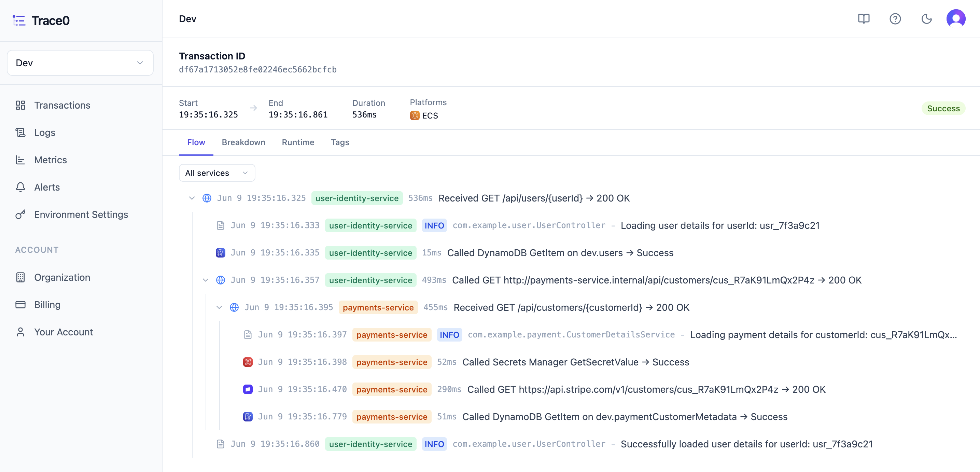The width and height of the screenshot is (980, 472).
Task: Click the Your Account person icon
Action: coord(20,332)
